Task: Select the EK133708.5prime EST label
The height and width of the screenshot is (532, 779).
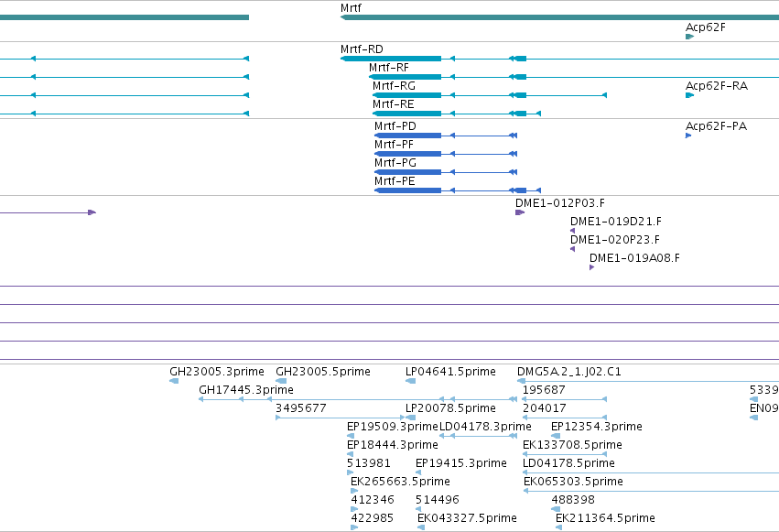Action: [572, 445]
